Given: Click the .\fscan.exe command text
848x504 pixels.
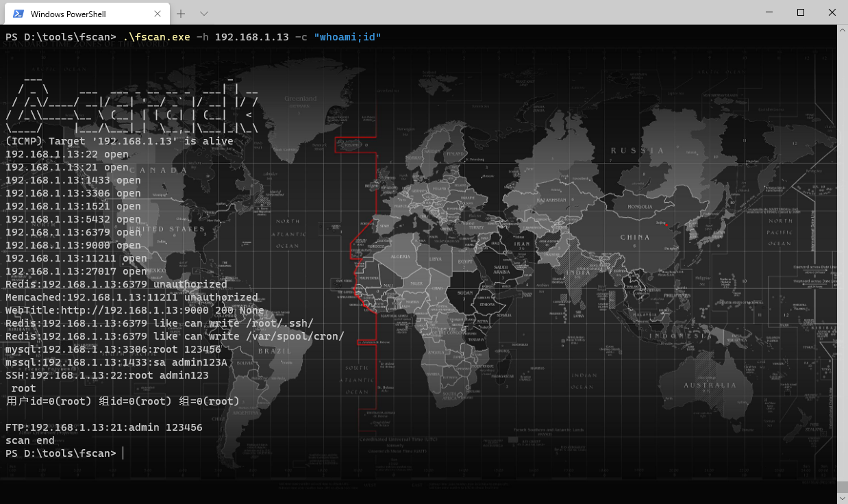Looking at the screenshot, I should [156, 37].
